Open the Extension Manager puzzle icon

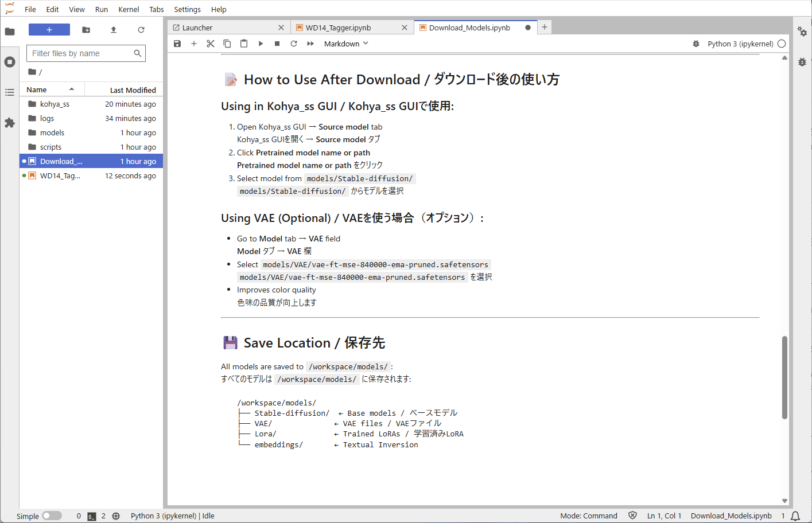(10, 123)
